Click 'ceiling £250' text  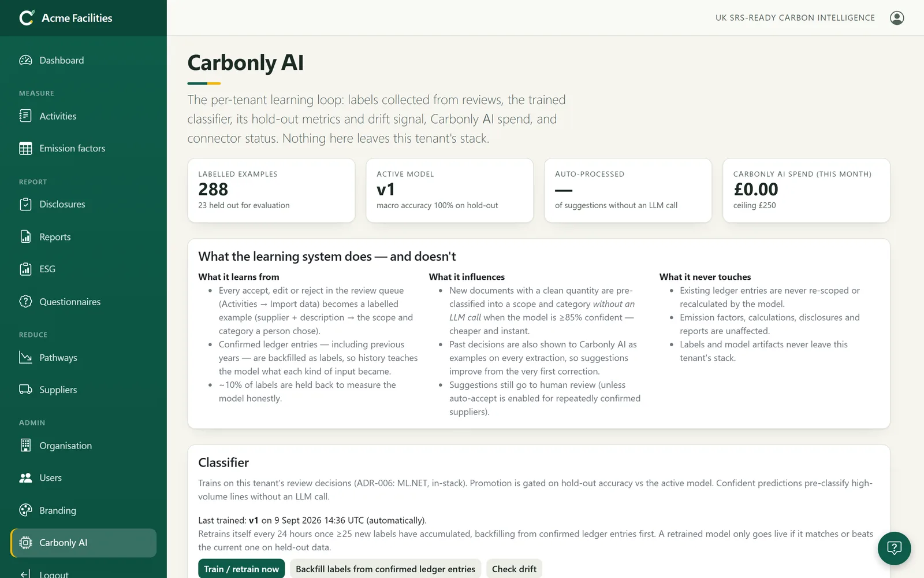755,205
